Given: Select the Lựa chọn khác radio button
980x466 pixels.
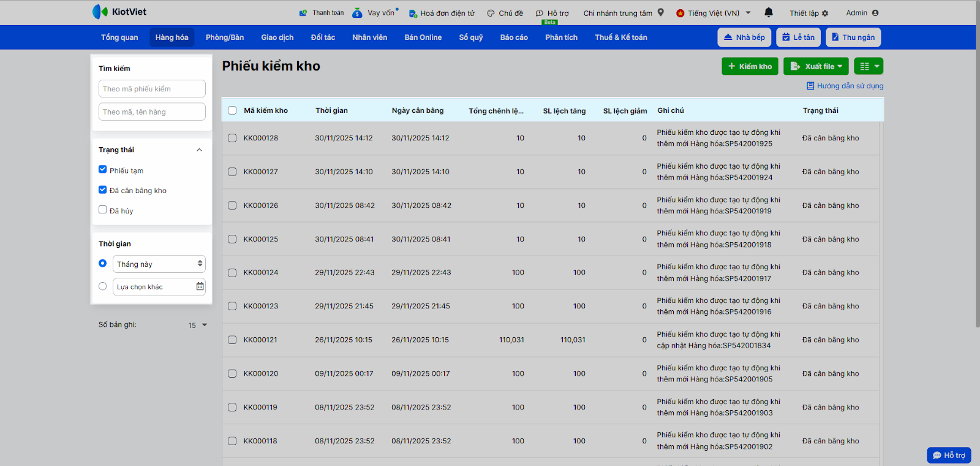Looking at the screenshot, I should (103, 286).
